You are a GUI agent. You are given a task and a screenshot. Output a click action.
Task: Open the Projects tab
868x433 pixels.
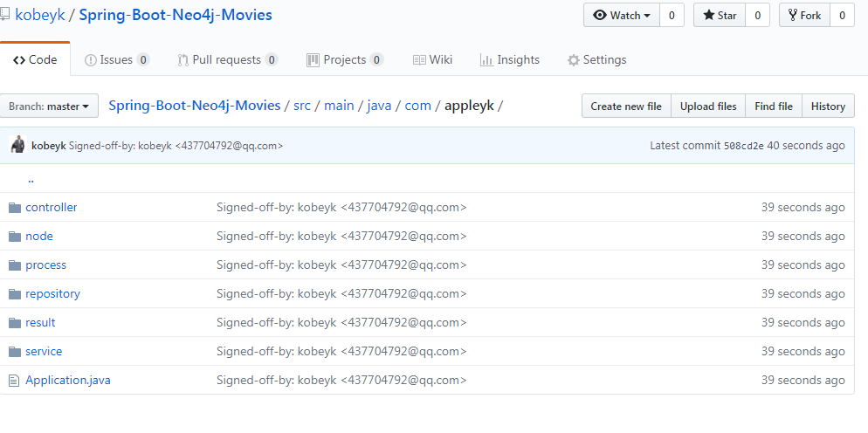tap(345, 60)
